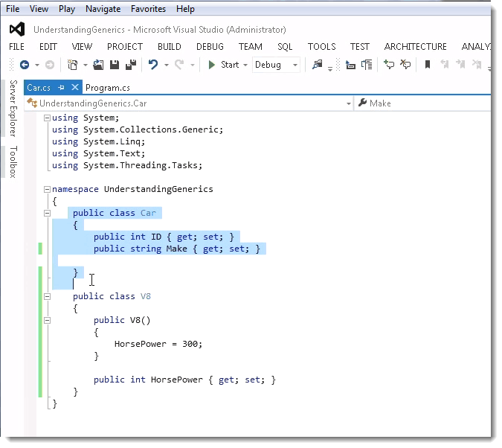Screen dimensions: 502x448
Task: Click the Visual Studio logo icon
Action: (17, 30)
